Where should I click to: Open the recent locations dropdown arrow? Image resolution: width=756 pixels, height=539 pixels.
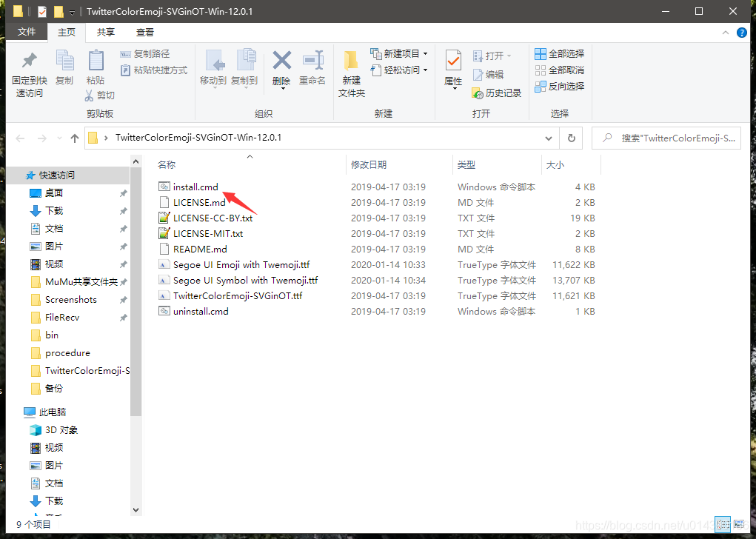[x=59, y=138]
